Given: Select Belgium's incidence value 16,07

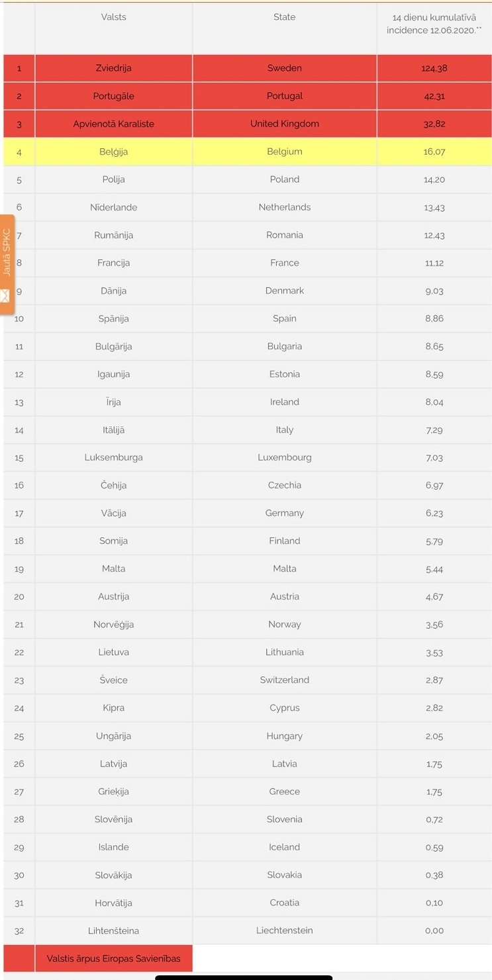Looking at the screenshot, I should (x=434, y=152).
